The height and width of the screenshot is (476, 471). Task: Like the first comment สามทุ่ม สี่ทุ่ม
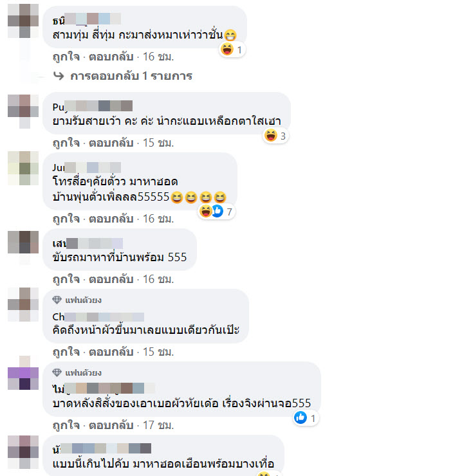point(66,57)
